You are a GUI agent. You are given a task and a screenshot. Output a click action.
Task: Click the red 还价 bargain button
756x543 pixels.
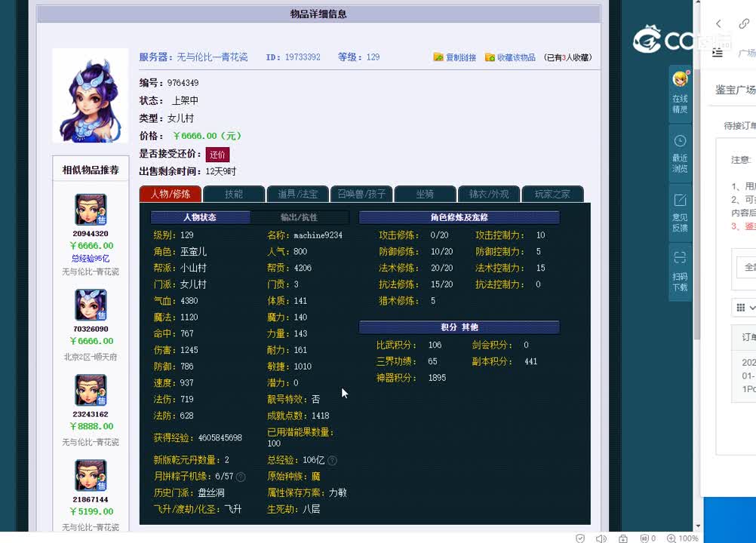click(217, 155)
